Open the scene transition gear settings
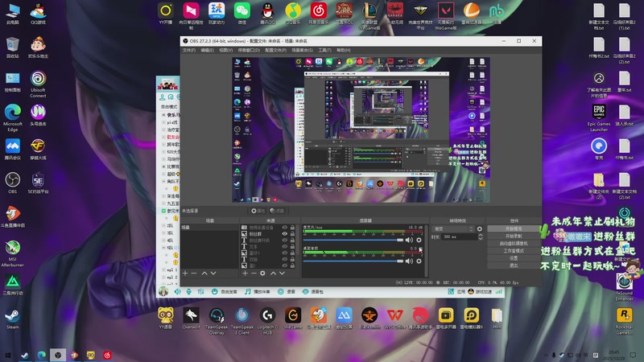 tap(479, 229)
